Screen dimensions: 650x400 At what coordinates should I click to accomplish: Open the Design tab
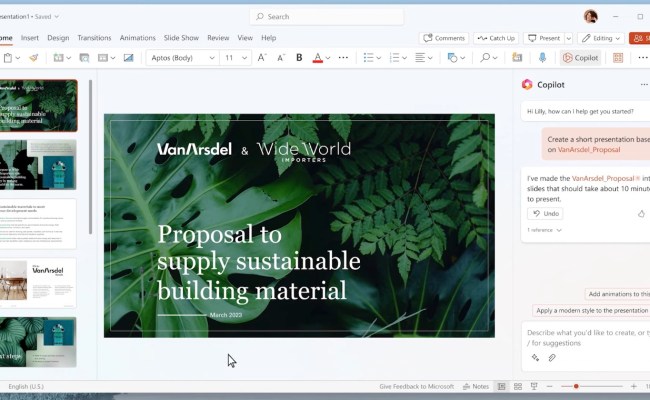[58, 38]
